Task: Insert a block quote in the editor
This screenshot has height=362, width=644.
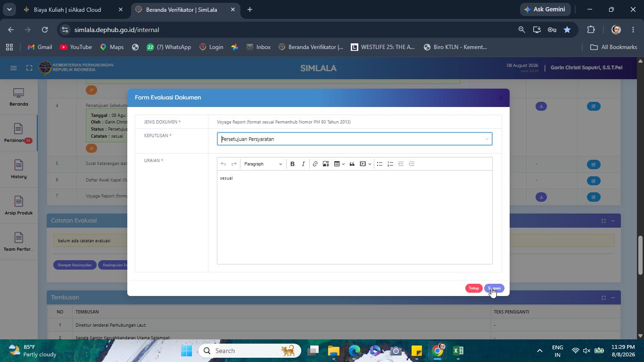Action: coord(352,164)
